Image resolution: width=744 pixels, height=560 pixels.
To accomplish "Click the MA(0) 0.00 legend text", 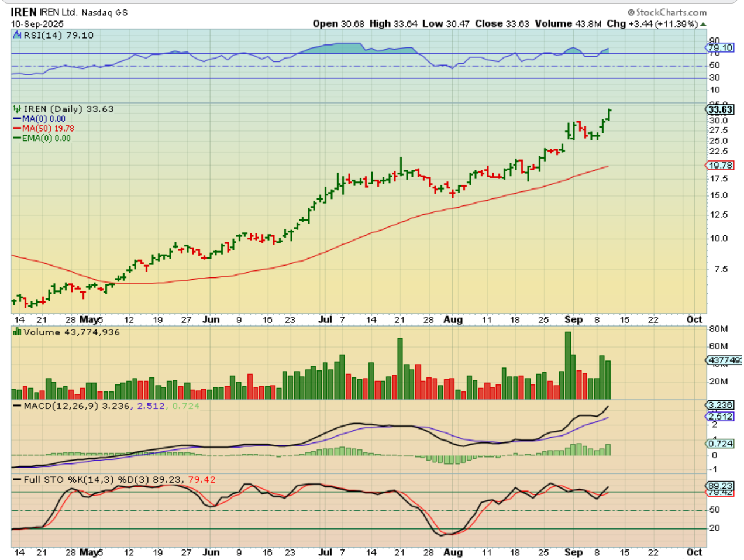I will [x=44, y=119].
